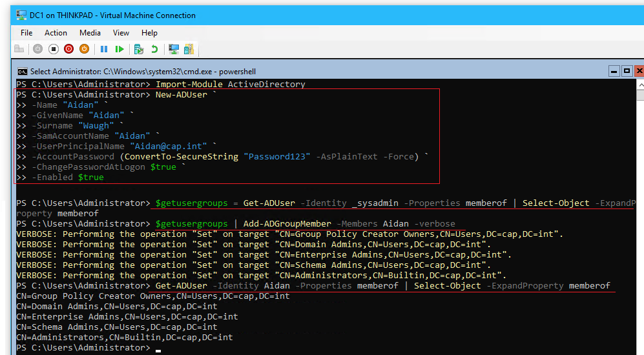Click output 'CN=Schema Admins,CN=Users' line
The image size is (644, 355).
click(117, 327)
